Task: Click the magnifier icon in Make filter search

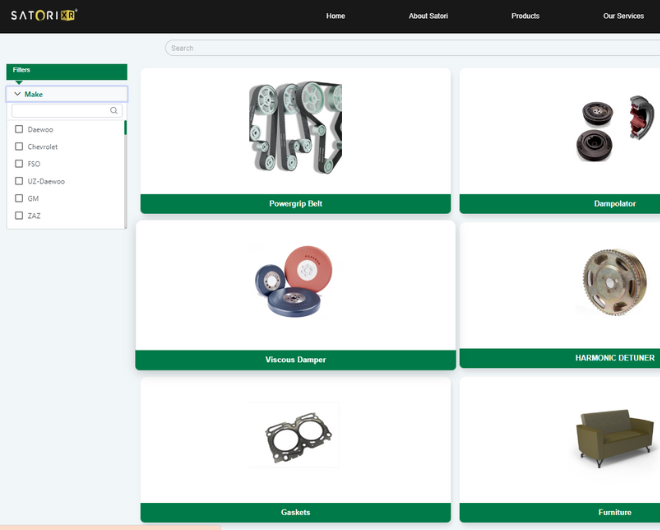Action: 114,111
